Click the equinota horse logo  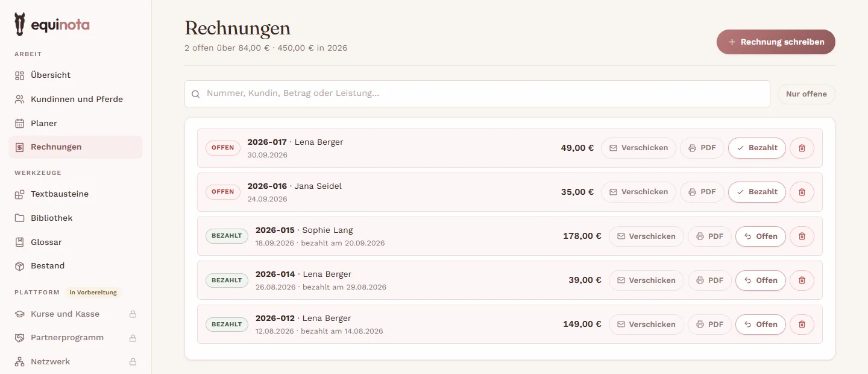[20, 25]
